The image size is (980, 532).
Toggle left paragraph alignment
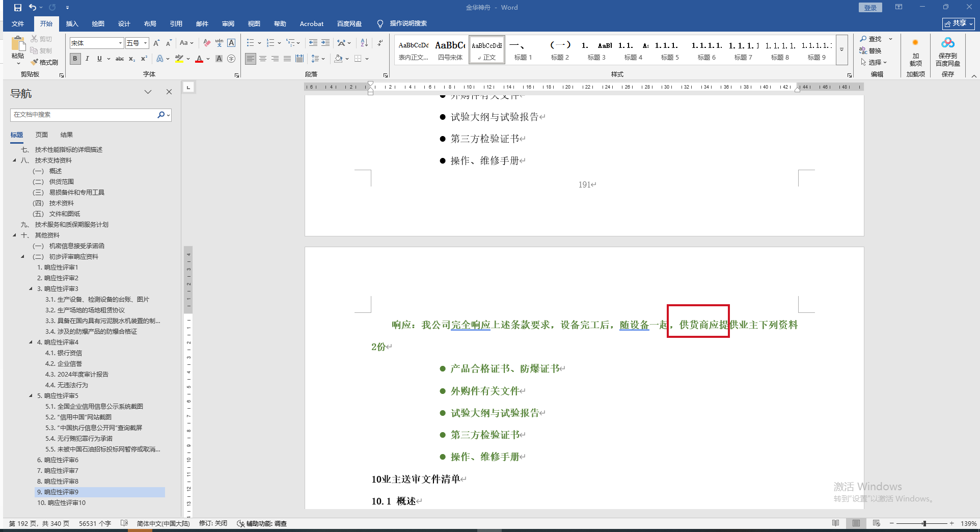click(x=251, y=59)
